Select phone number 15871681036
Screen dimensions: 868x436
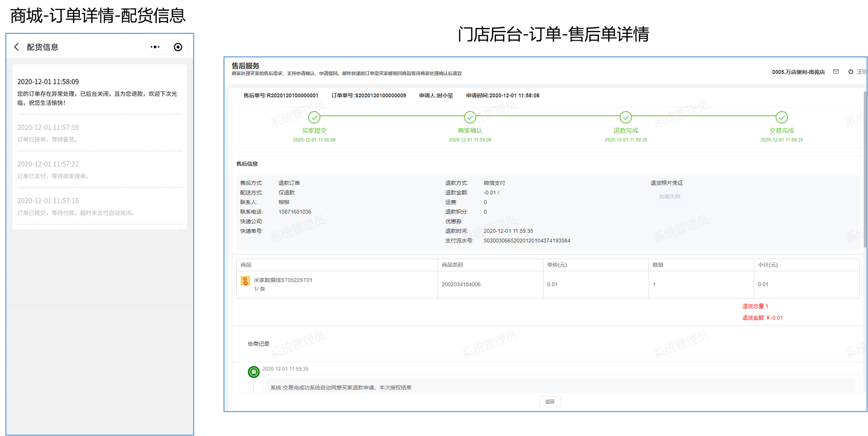[295, 212]
